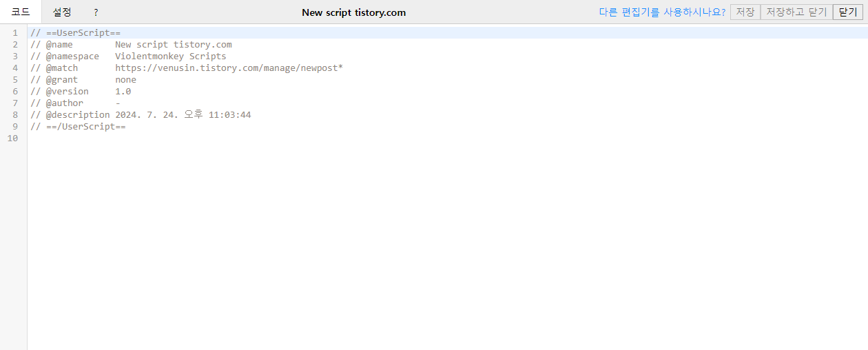Click the ==/UserScript== closing line

pyautogui.click(x=78, y=127)
